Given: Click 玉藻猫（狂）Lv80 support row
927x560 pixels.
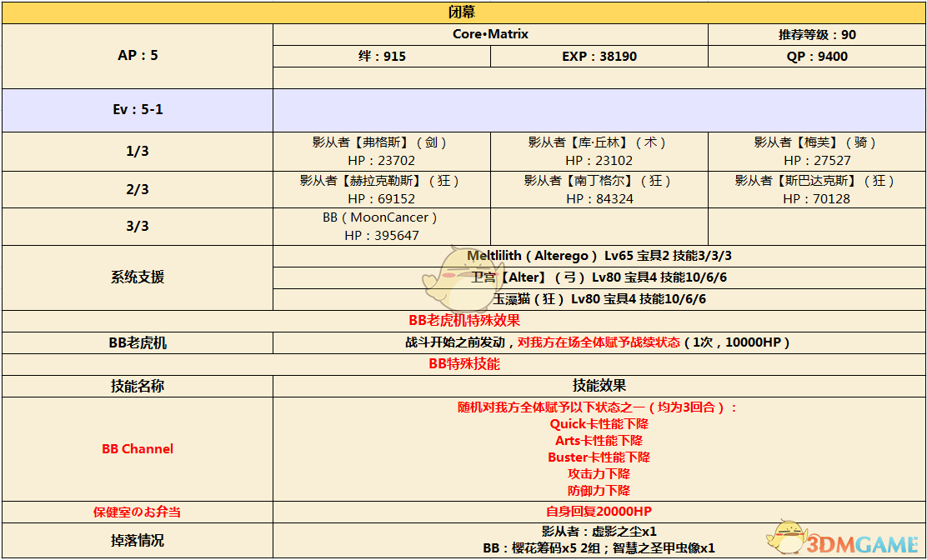Looking at the screenshot, I should click(x=599, y=299).
